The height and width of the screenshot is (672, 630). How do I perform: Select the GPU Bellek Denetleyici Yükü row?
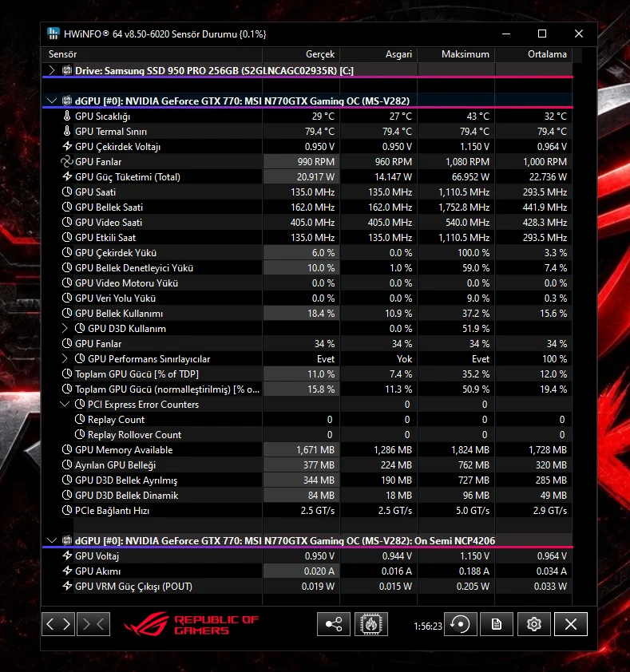307,268
